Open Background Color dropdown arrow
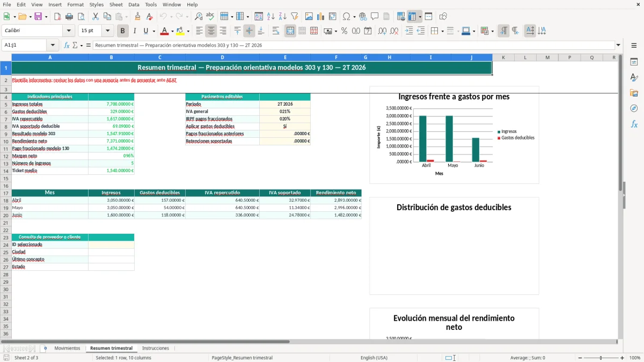This screenshot has width=644, height=362. [188, 31]
